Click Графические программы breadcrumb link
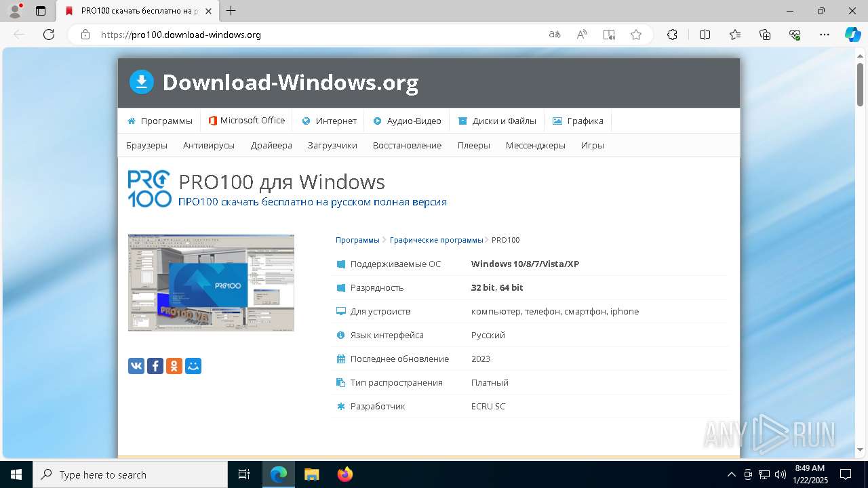Image resolution: width=868 pixels, height=488 pixels. click(x=436, y=240)
